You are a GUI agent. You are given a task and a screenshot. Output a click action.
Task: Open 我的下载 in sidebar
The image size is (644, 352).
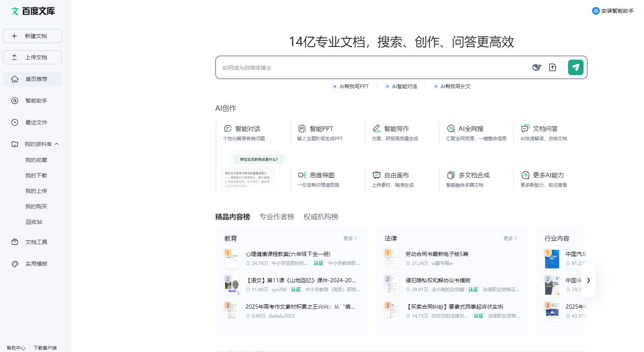[36, 175]
